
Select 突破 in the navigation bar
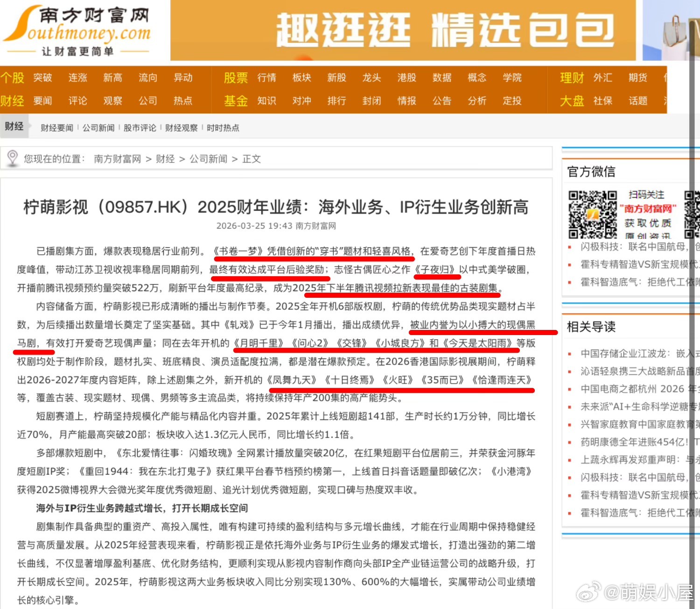pos(42,77)
